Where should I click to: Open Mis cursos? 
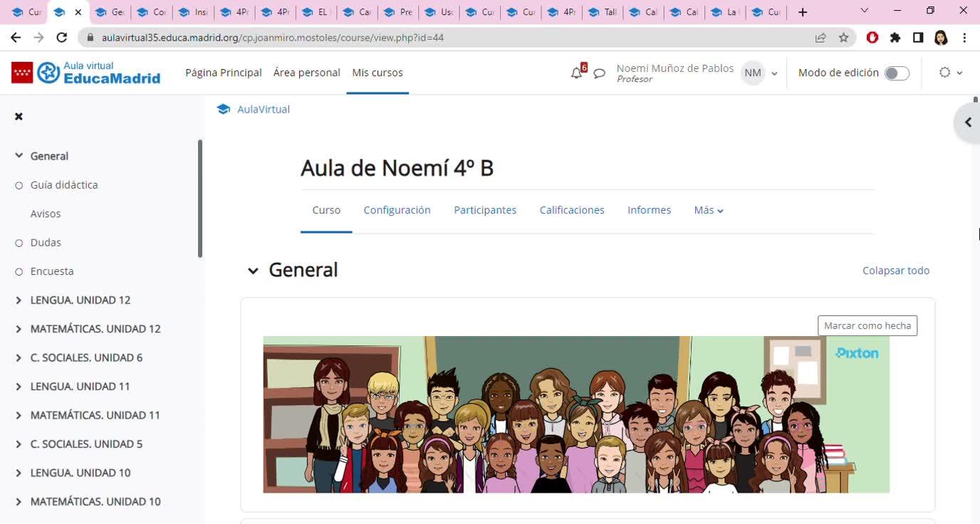point(377,73)
